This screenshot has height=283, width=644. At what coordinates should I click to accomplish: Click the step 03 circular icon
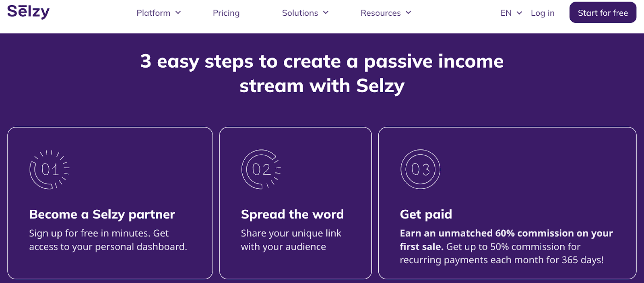420,169
